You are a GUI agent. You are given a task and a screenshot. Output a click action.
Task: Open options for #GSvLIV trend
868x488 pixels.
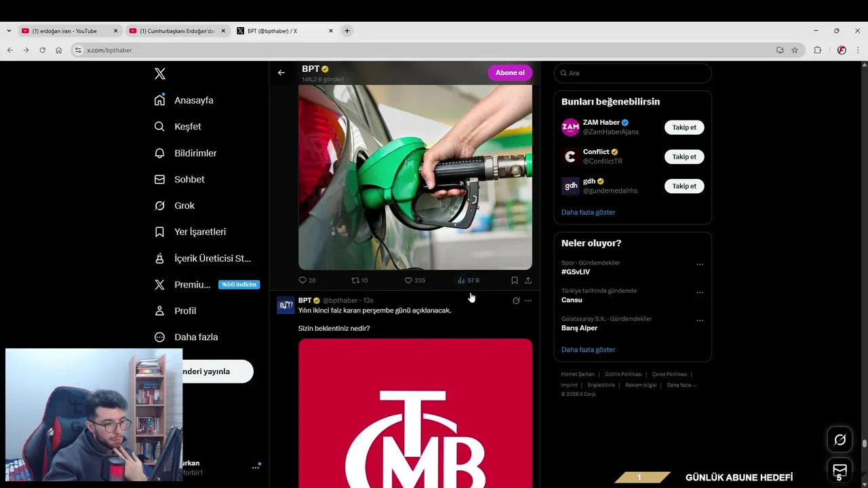pyautogui.click(x=700, y=264)
